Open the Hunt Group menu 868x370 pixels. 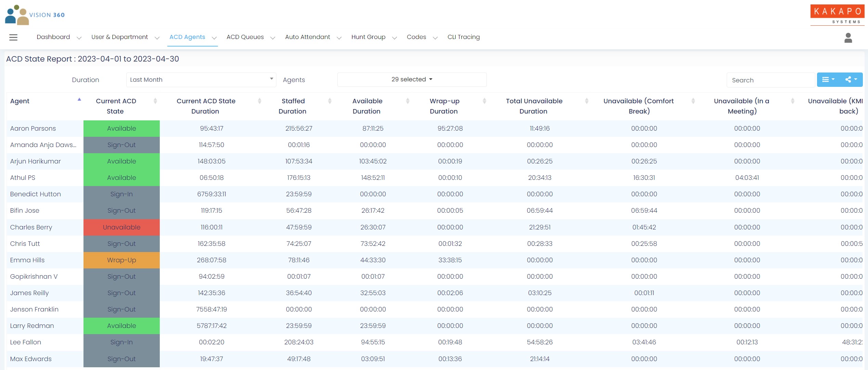(x=368, y=37)
